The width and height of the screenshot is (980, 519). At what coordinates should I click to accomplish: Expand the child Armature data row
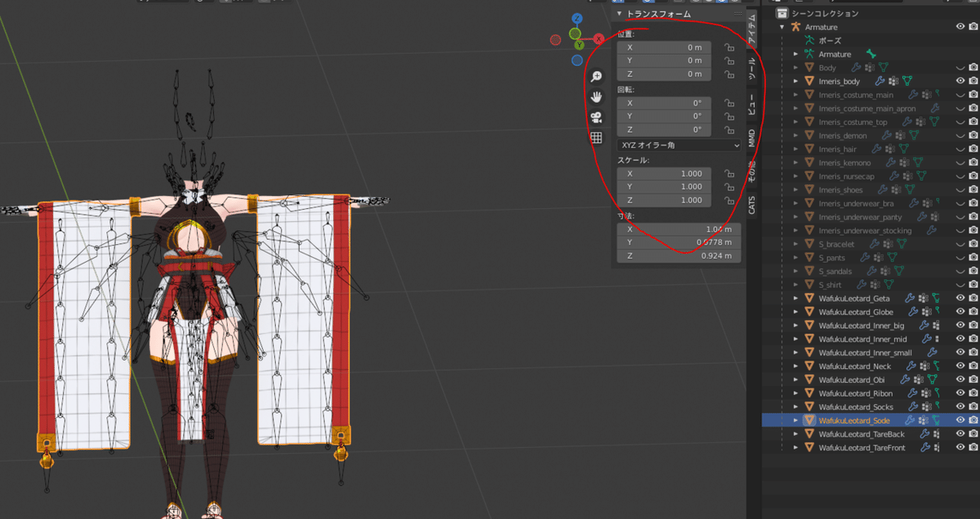click(795, 54)
